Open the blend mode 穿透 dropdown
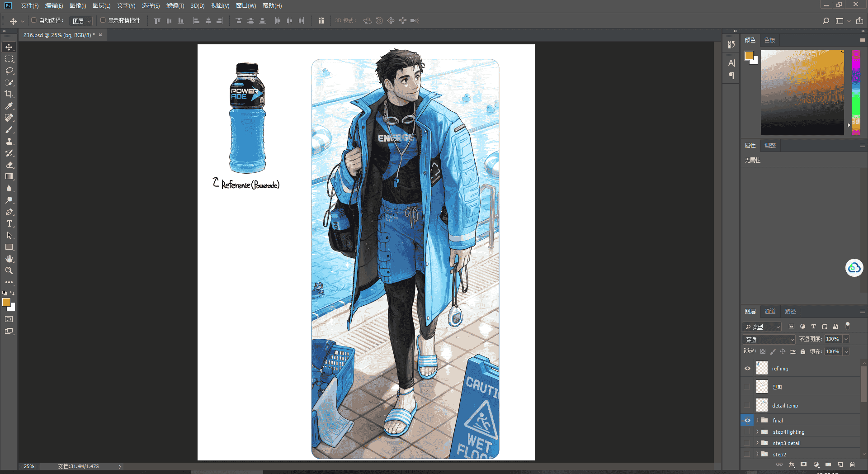 coord(769,339)
